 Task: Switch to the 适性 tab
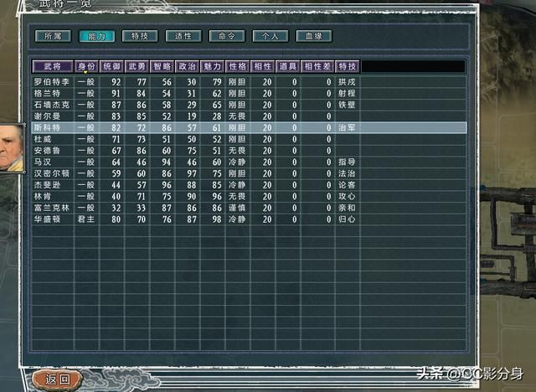[183, 36]
